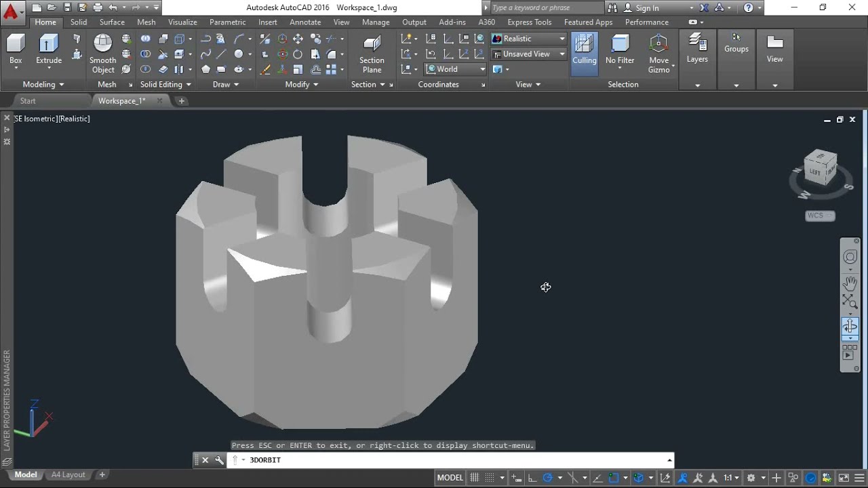This screenshot has height=488, width=868.
Task: Expand the Modify panel
Action: click(x=302, y=85)
